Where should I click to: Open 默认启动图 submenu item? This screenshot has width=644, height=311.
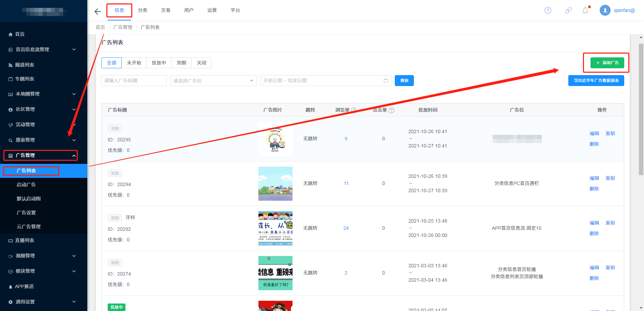pos(44,199)
